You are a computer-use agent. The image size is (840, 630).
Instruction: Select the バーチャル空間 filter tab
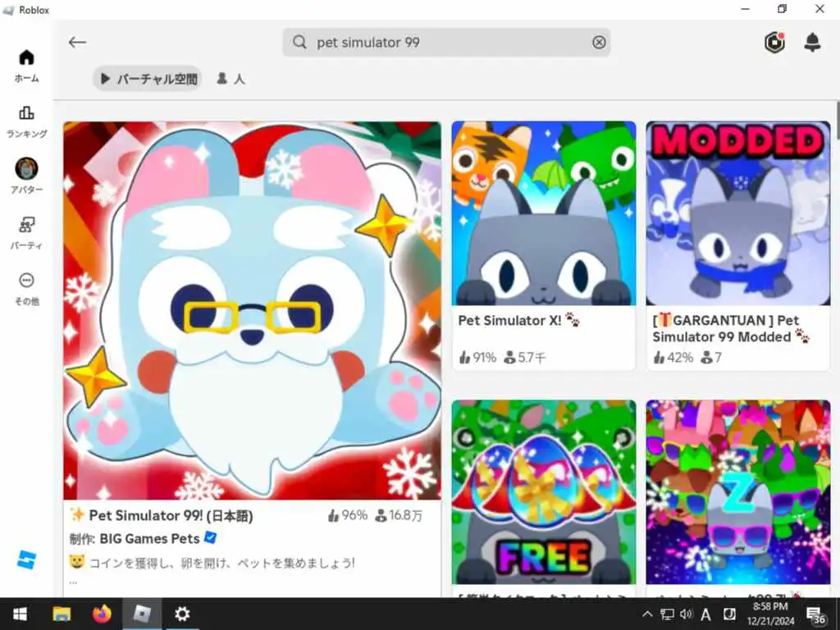click(148, 79)
